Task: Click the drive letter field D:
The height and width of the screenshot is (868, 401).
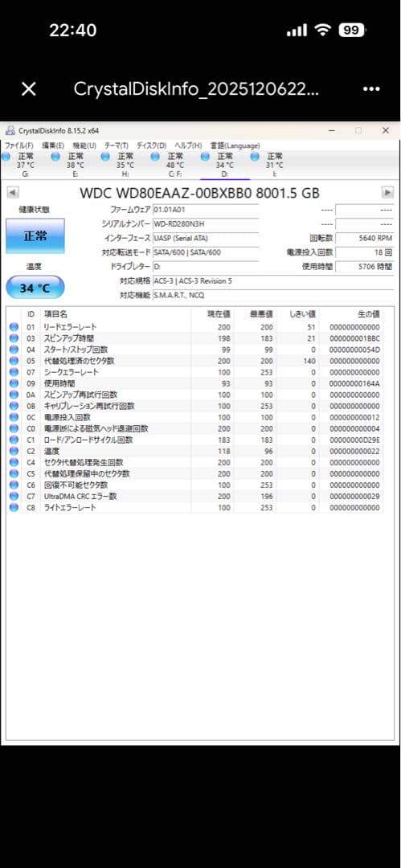Action: coord(206,267)
